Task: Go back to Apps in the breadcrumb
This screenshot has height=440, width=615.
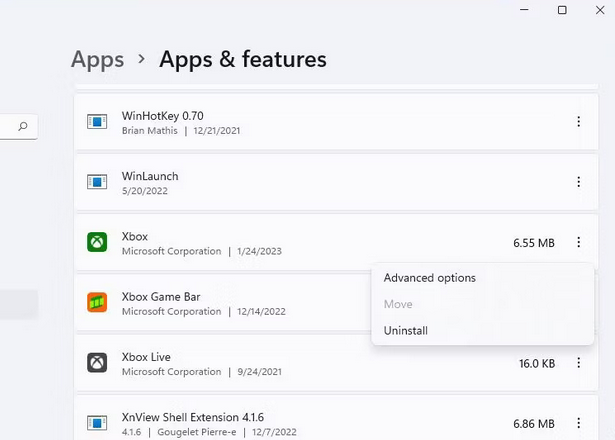Action: (x=97, y=60)
